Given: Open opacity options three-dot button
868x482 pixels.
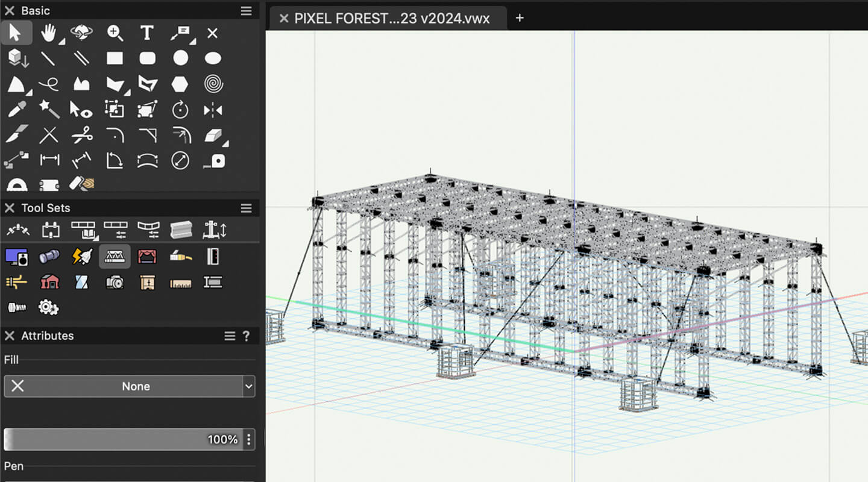Looking at the screenshot, I should click(248, 439).
